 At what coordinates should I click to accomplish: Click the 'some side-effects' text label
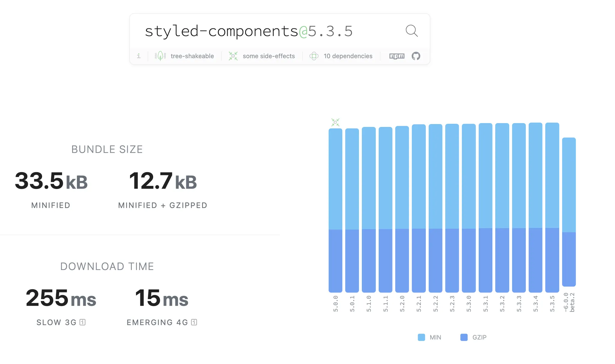pyautogui.click(x=269, y=56)
